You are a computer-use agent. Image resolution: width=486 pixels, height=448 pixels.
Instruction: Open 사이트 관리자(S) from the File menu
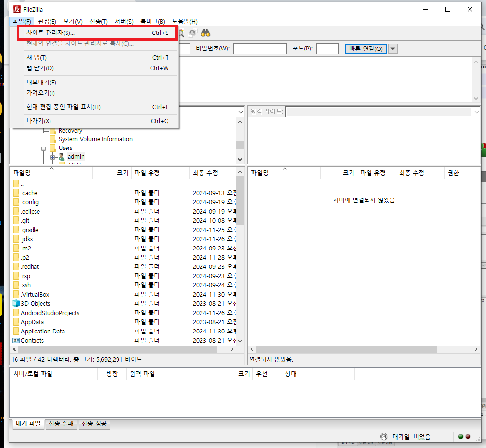[x=97, y=33]
